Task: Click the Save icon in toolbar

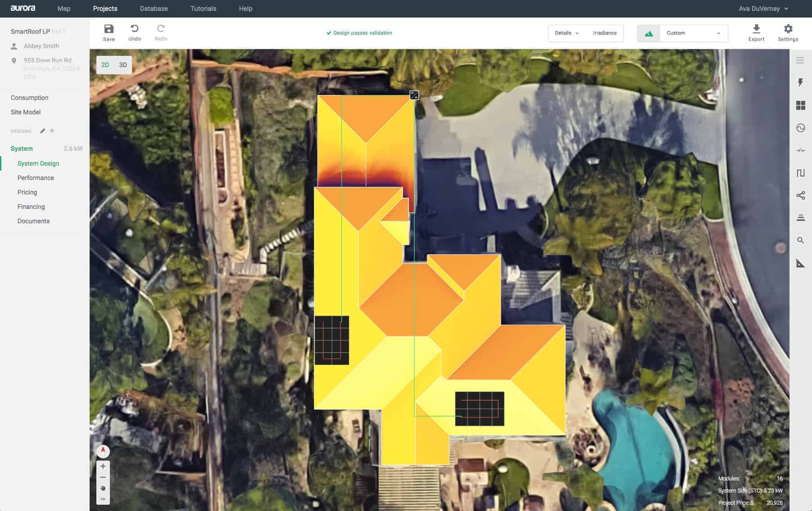Action: tap(109, 30)
